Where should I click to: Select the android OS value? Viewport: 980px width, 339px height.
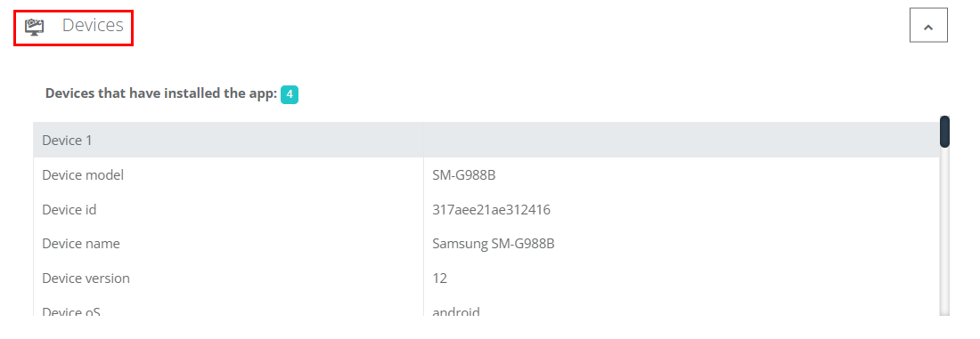(x=456, y=311)
